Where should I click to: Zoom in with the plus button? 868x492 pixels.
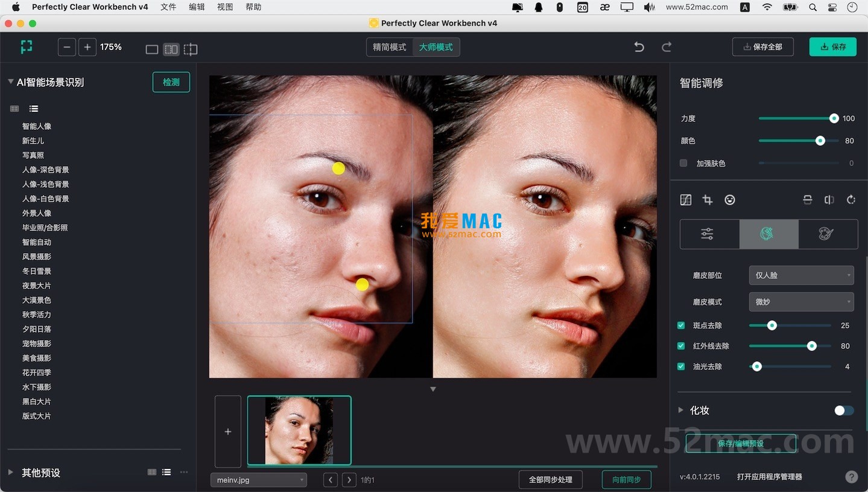[x=87, y=47]
